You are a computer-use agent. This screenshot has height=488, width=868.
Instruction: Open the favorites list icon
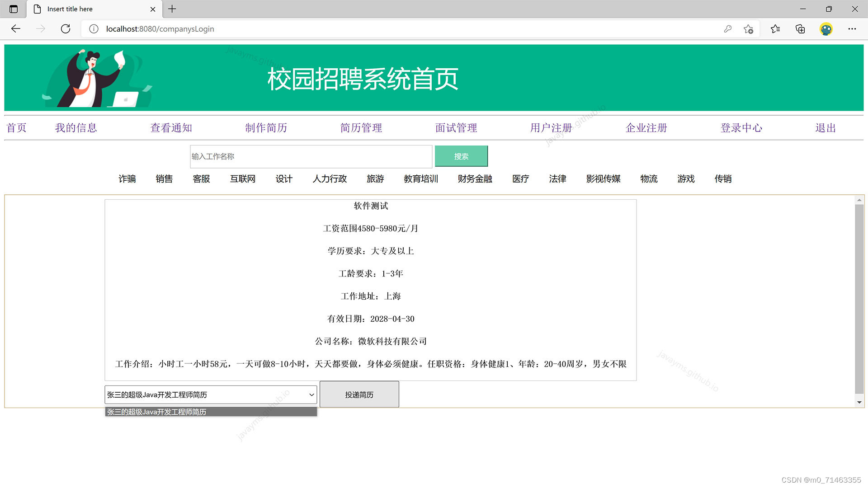[775, 29]
